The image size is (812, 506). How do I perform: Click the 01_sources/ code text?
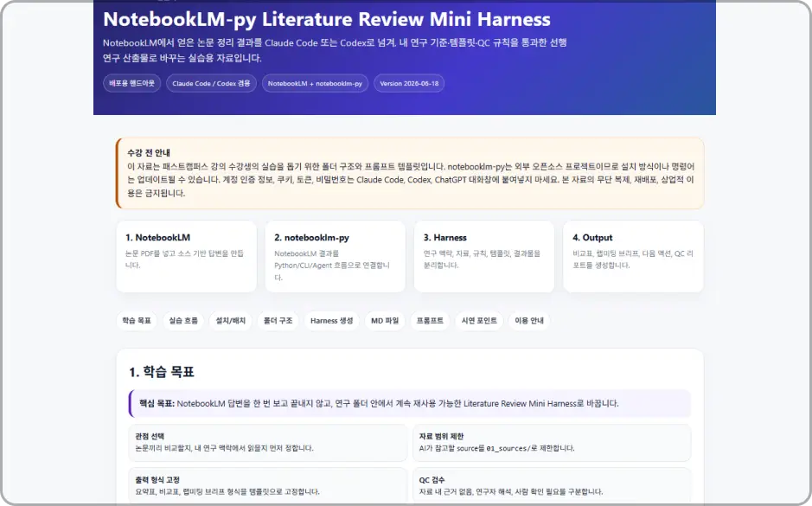click(509, 449)
